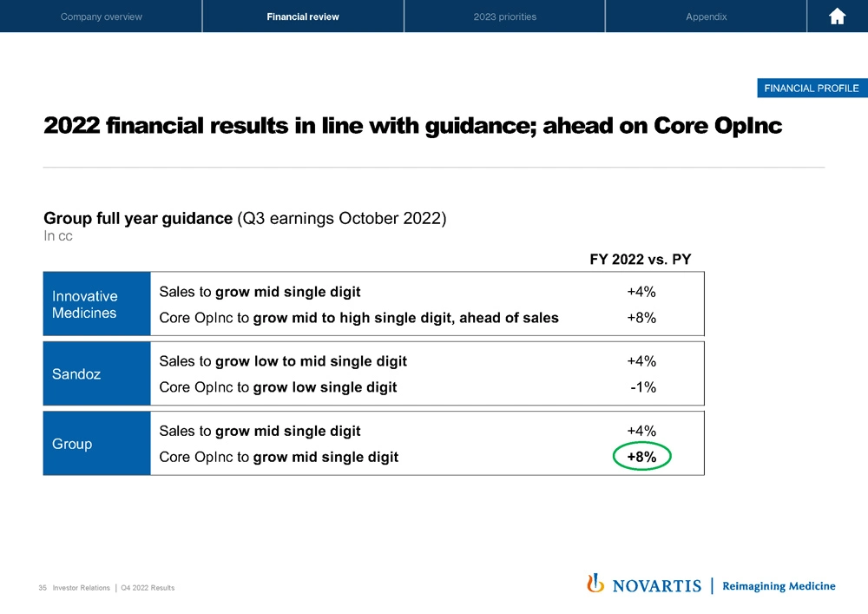This screenshot has width=868, height=614.
Task: Click the Q4 2022 Results footer text
Action: point(148,588)
